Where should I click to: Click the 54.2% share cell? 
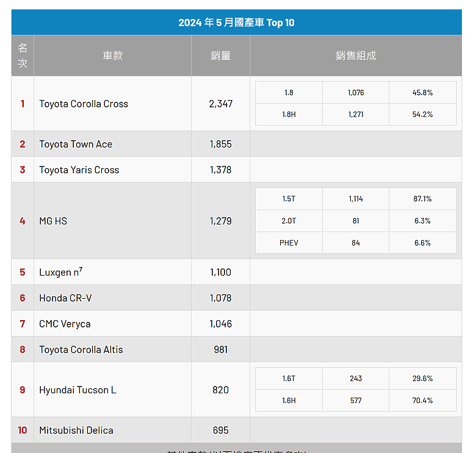[422, 114]
